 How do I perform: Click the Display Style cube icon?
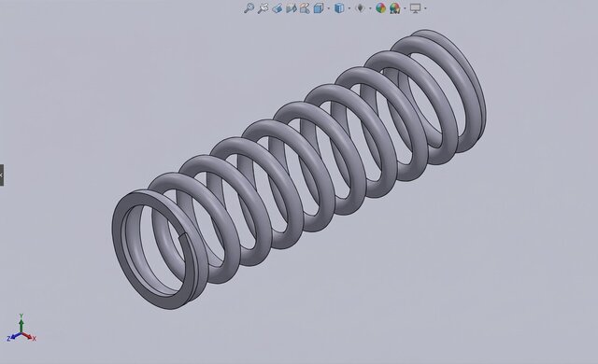point(339,8)
